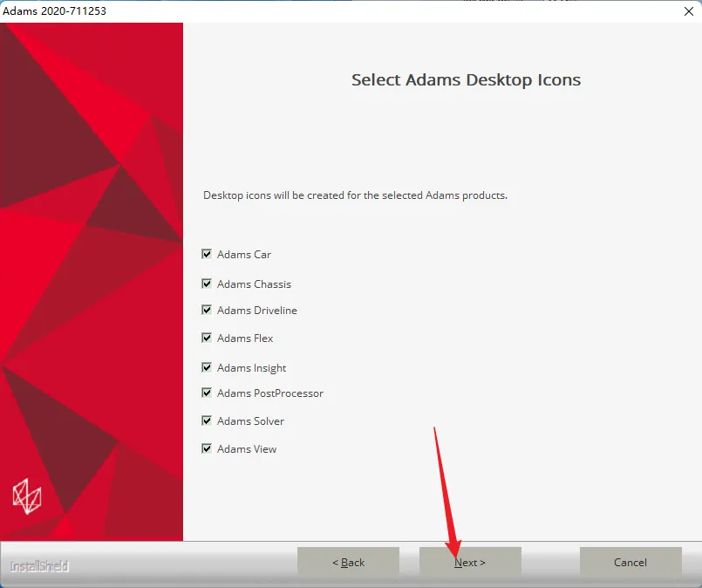Cancel the Adams installation
This screenshot has height=588, width=702.
(x=630, y=562)
